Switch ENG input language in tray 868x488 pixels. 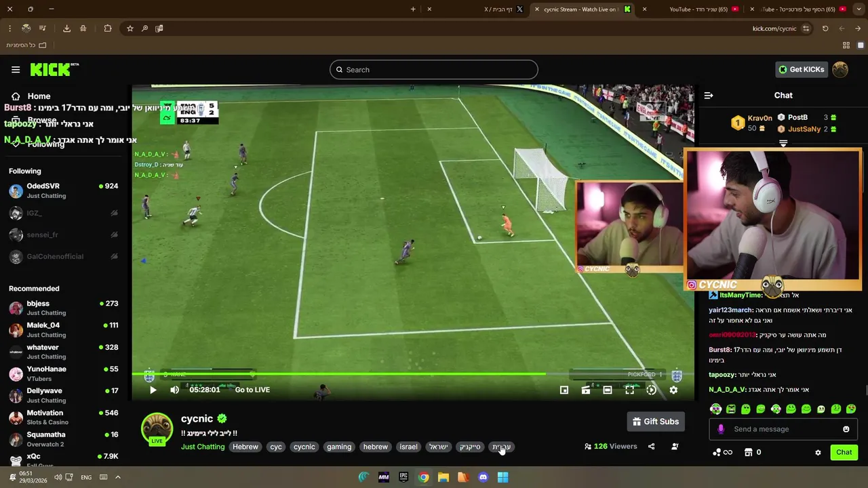click(86, 477)
